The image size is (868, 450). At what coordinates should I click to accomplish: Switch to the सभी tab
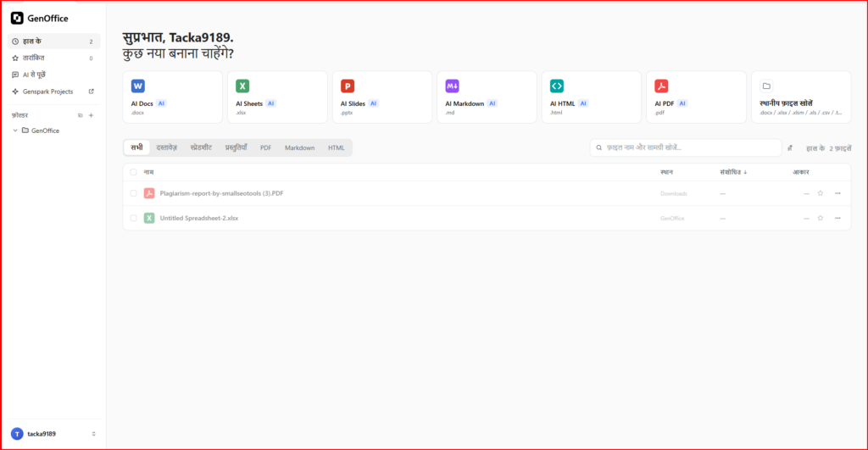(x=136, y=147)
